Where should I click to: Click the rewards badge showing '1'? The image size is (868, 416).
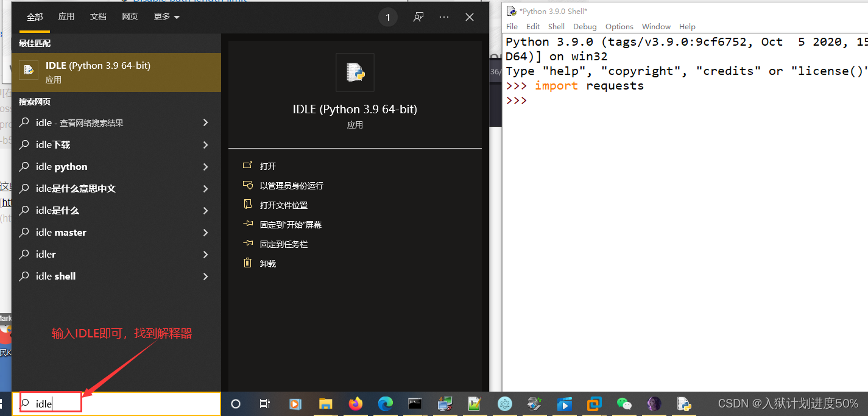(388, 18)
